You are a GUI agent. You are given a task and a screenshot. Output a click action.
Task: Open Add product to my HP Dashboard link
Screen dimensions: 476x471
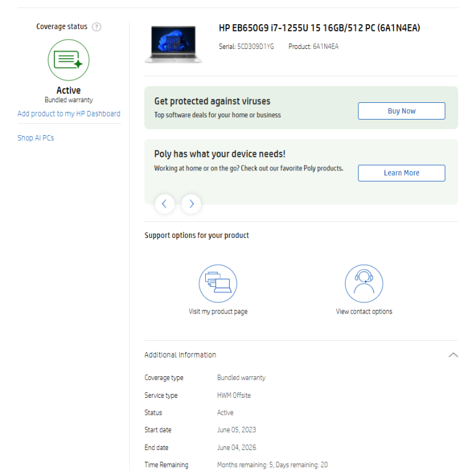[x=69, y=114]
